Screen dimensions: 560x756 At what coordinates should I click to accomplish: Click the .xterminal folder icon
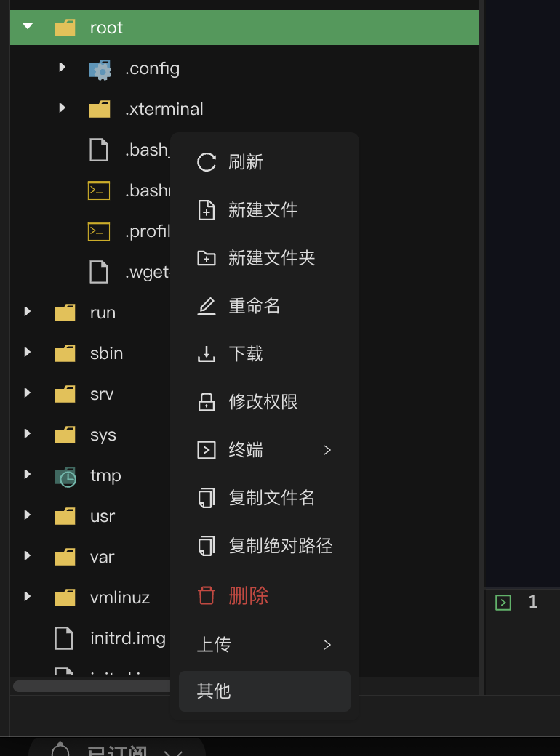pos(100,109)
